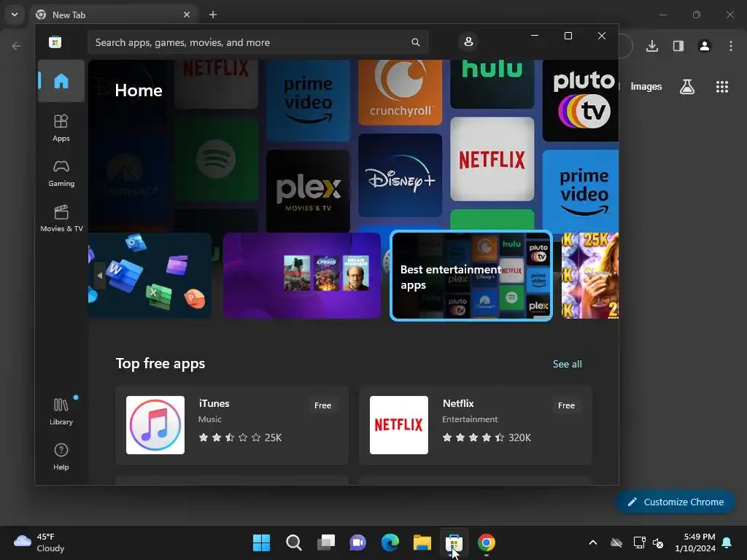Screen dimensions: 747x560
Task: Click Microsoft Store taskbar icon
Action: [454, 542]
